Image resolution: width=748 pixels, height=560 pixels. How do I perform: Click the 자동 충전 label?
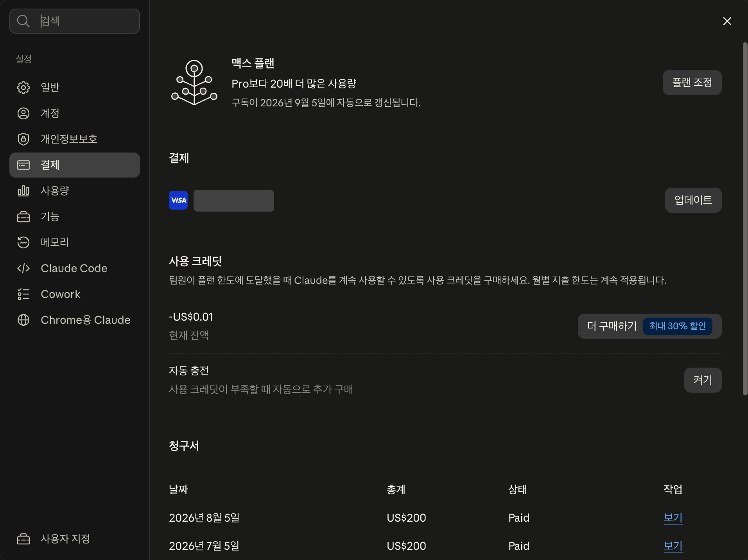pyautogui.click(x=189, y=371)
